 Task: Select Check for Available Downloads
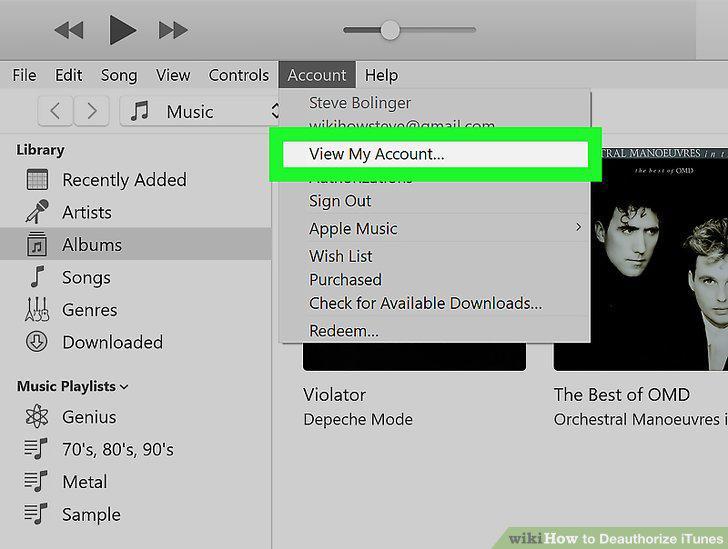(x=425, y=303)
